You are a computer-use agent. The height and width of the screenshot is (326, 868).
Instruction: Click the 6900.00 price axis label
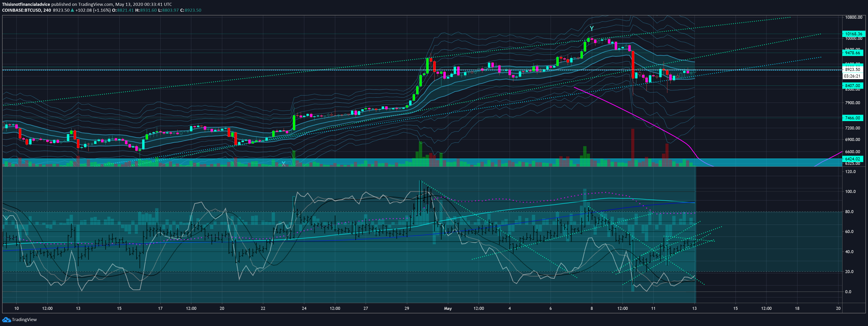pyautogui.click(x=853, y=139)
